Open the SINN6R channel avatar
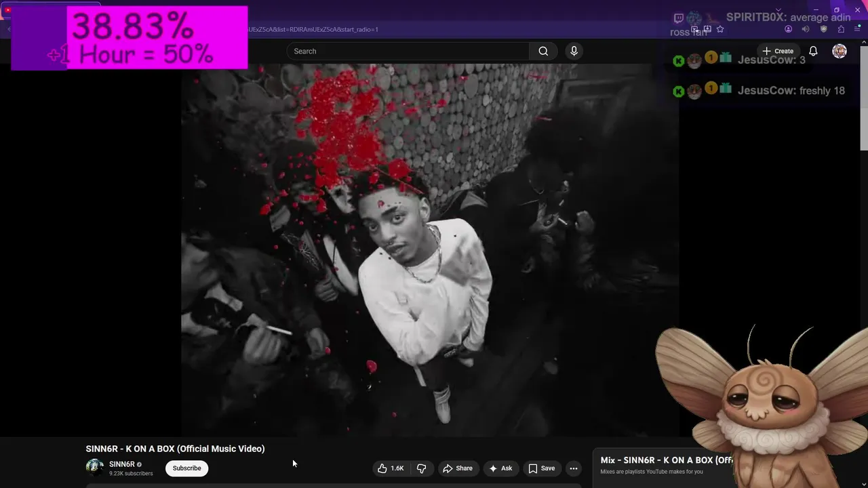Viewport: 868px width, 488px height. click(x=95, y=468)
